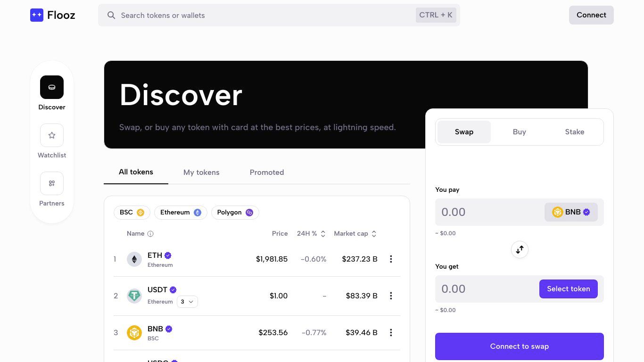Click ETH change -0.60%
Image resolution: width=644 pixels, height=362 pixels.
(314, 259)
